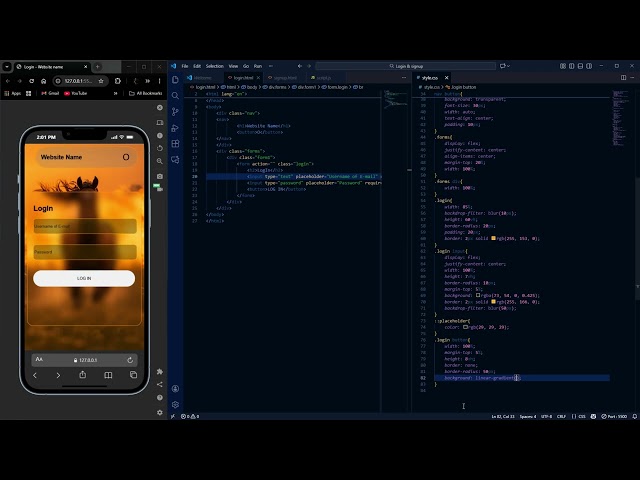Open the YouTube bookmark
The width and height of the screenshot is (640, 480).
pyautogui.click(x=76, y=93)
